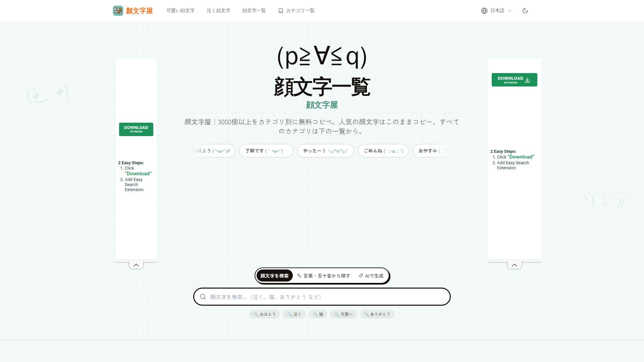Open the カテゴリ一覧 menu item
This screenshot has width=644, height=362.
297,11
